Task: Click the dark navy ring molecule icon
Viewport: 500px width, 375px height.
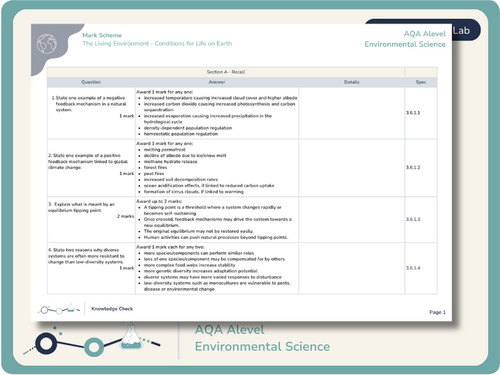Action: click(x=46, y=343)
